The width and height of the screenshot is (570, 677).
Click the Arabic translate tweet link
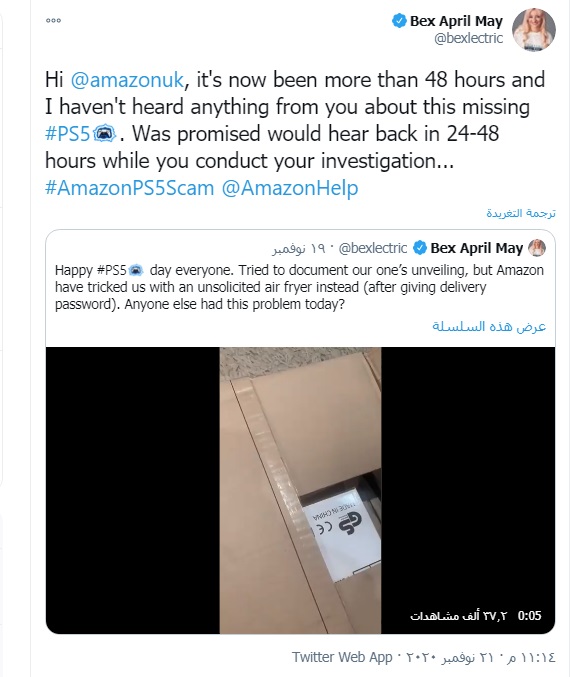point(521,213)
